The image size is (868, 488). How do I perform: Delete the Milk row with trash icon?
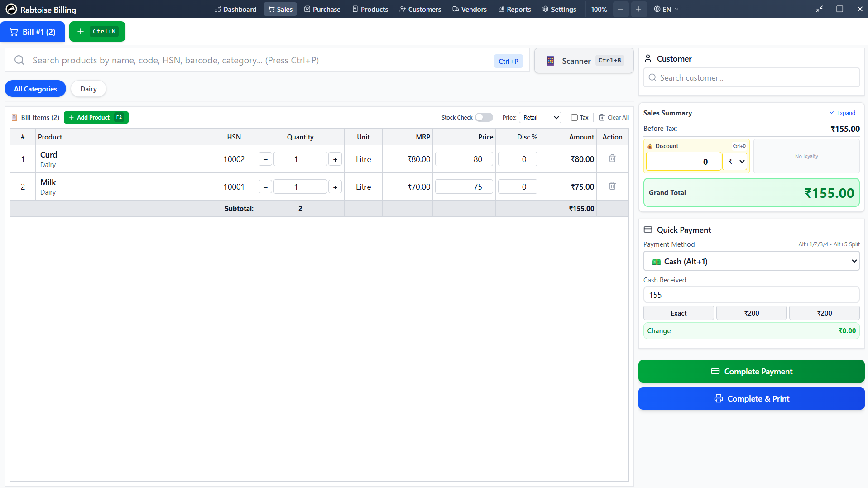tap(612, 186)
